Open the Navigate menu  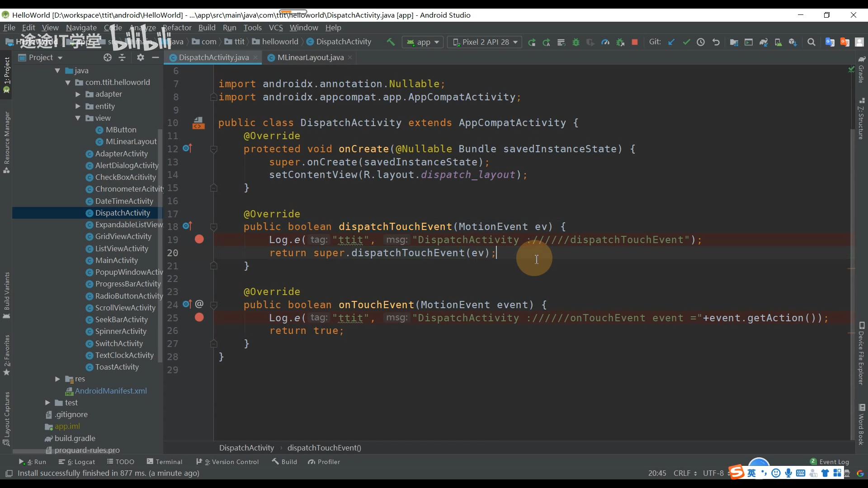(81, 28)
